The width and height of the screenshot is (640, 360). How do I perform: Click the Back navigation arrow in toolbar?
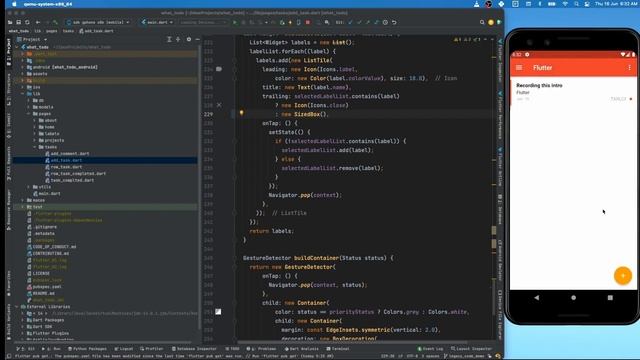tap(38, 22)
